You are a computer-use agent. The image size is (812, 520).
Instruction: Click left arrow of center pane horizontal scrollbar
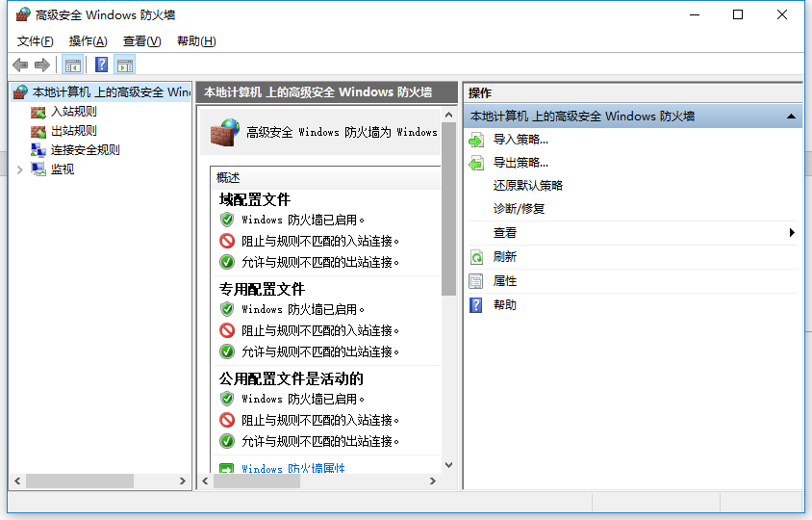206,481
